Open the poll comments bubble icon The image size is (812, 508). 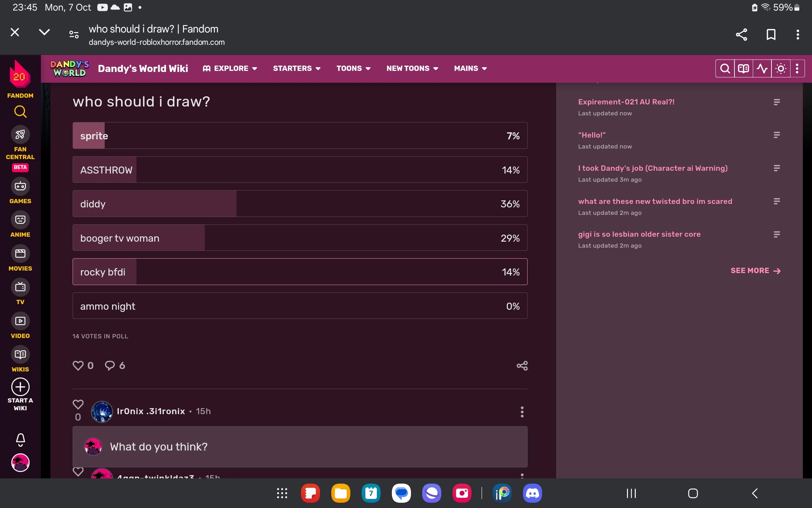[110, 365]
